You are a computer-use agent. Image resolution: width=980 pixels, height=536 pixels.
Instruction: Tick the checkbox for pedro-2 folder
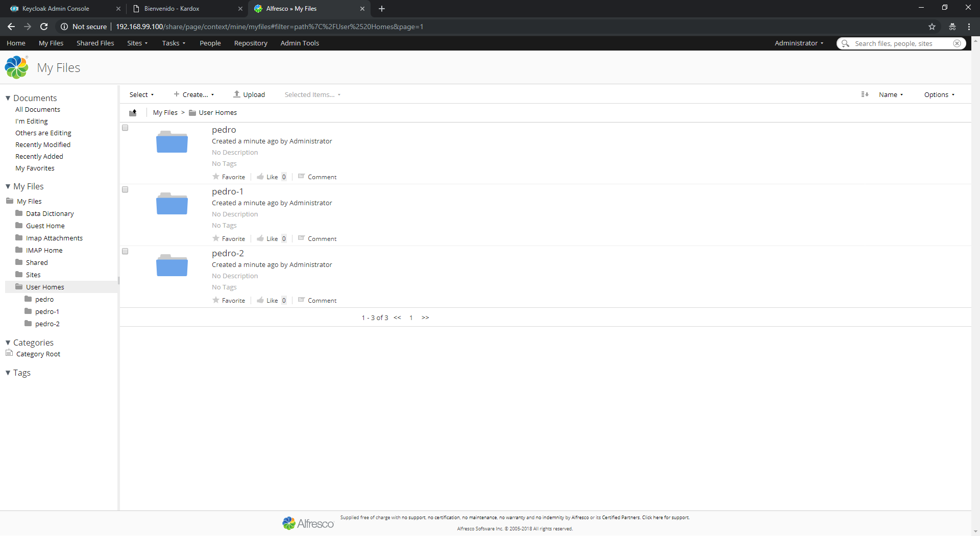(125, 251)
